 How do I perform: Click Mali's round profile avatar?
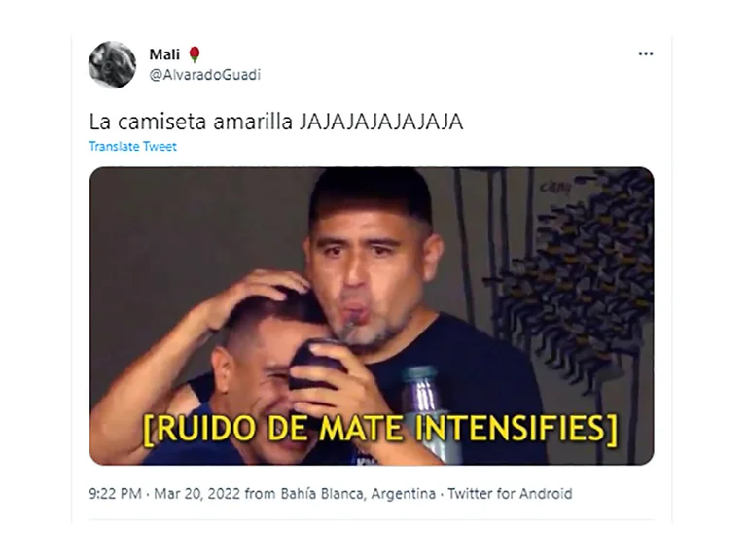[113, 65]
